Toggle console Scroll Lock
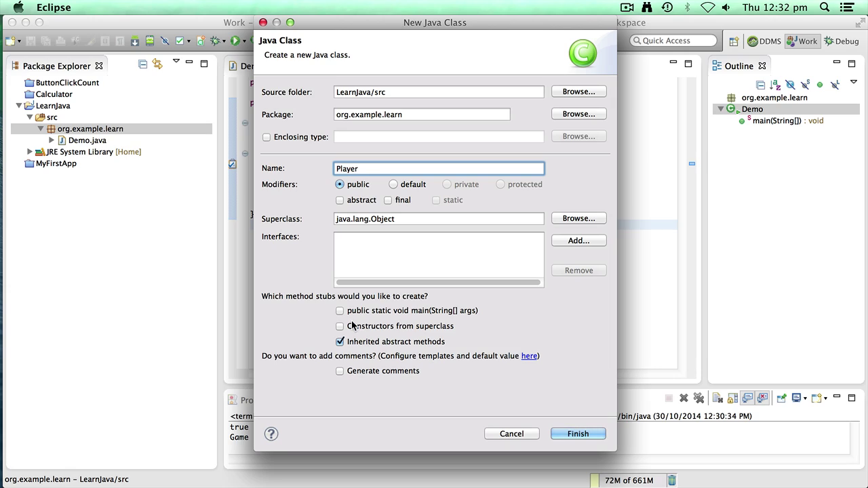Screen dimensions: 868x488 click(732, 398)
